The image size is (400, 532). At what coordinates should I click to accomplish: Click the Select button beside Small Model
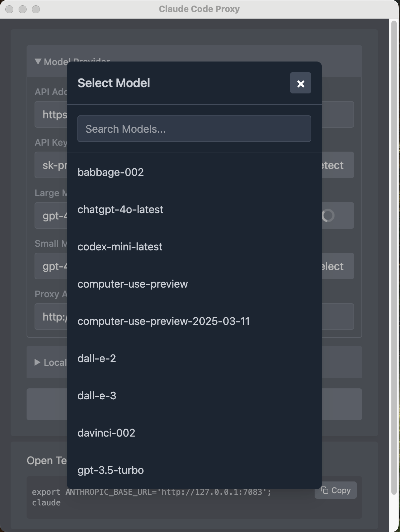pos(338,266)
